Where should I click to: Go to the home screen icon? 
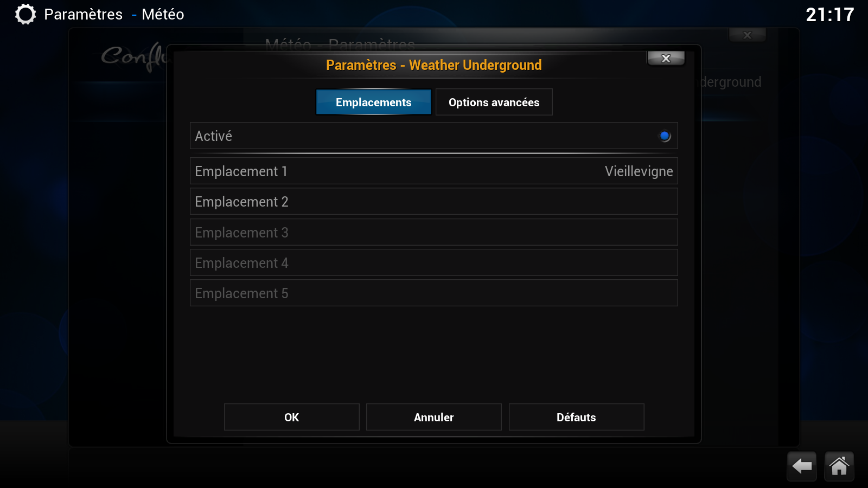click(x=839, y=466)
